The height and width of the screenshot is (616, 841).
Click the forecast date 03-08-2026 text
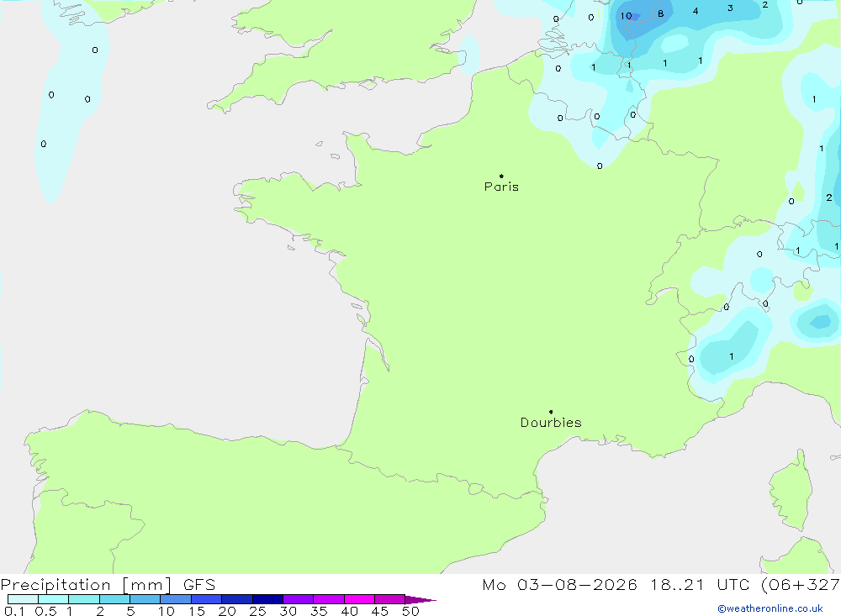(x=577, y=584)
